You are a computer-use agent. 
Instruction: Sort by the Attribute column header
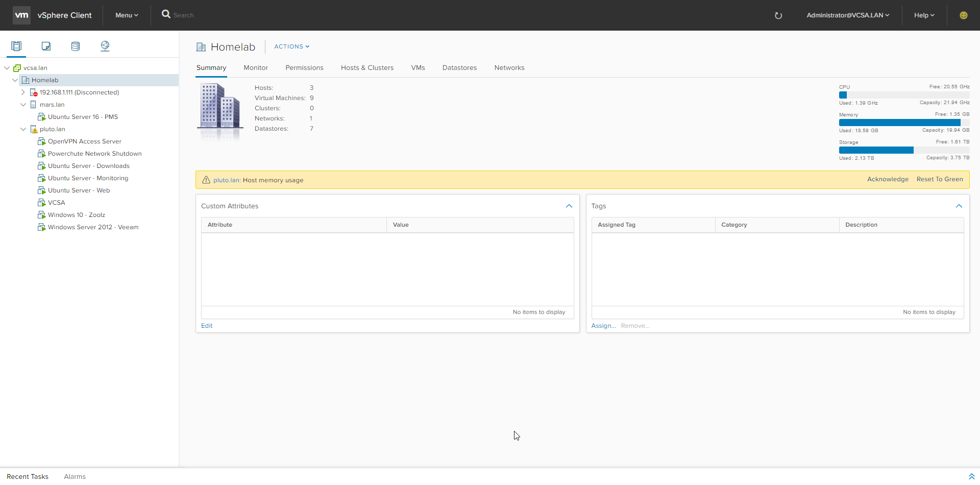(x=294, y=225)
